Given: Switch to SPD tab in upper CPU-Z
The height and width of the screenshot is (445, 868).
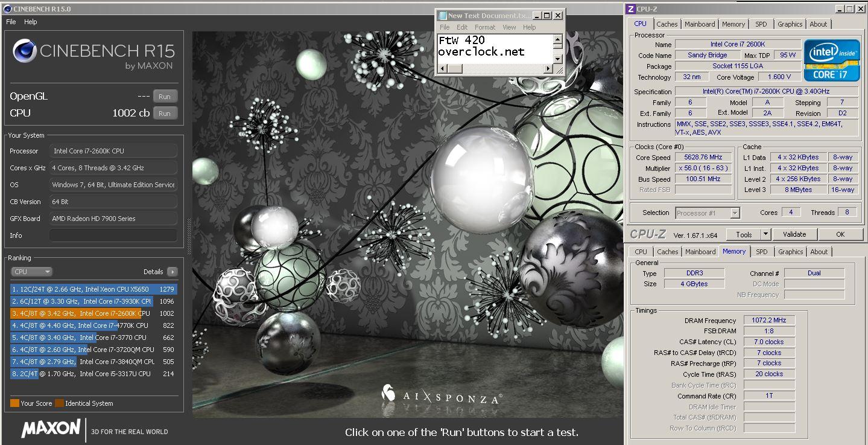Looking at the screenshot, I should coord(761,24).
